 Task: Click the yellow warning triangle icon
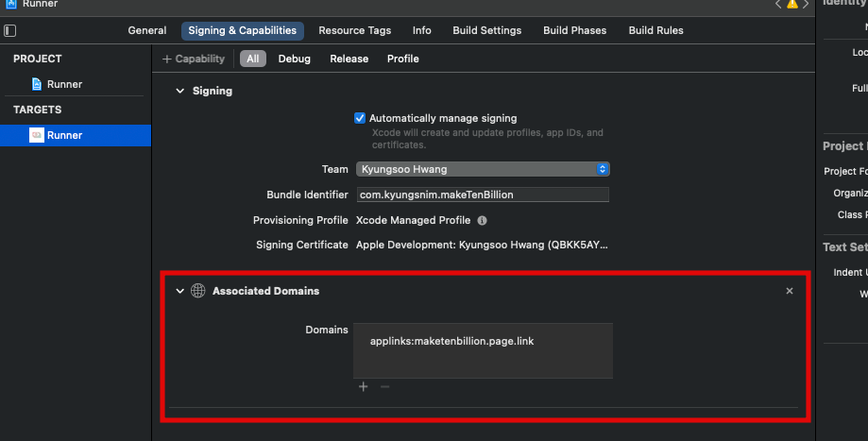pos(792,4)
